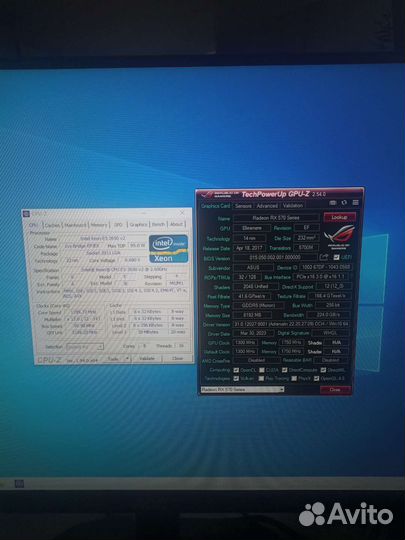Click the Close button in GPU-Z
The image size is (405, 540).
(x=335, y=390)
